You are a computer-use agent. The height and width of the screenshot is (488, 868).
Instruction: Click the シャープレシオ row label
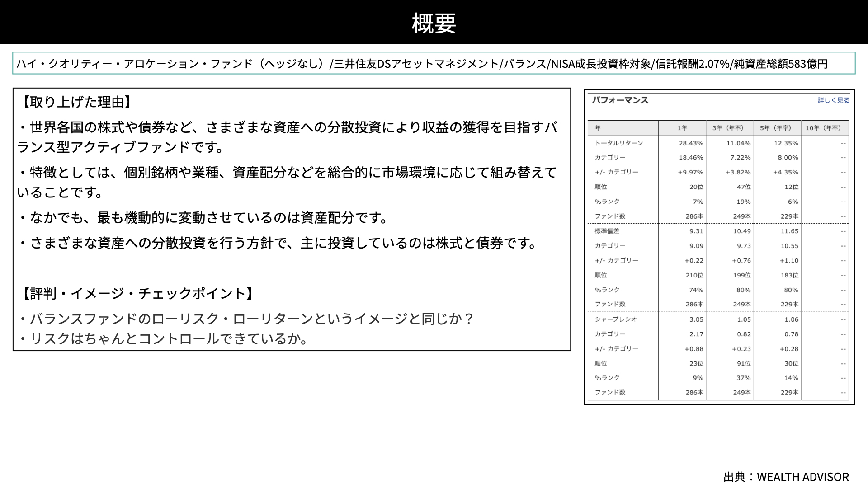616,319
